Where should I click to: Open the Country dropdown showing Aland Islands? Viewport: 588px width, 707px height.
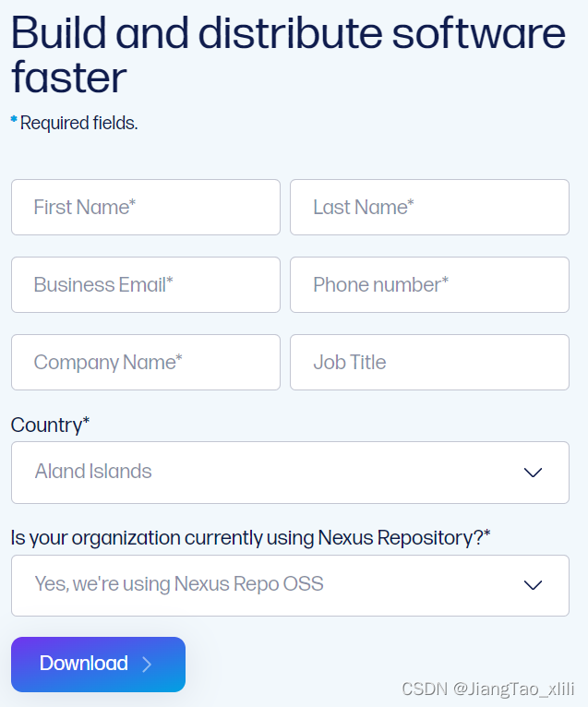(290, 473)
